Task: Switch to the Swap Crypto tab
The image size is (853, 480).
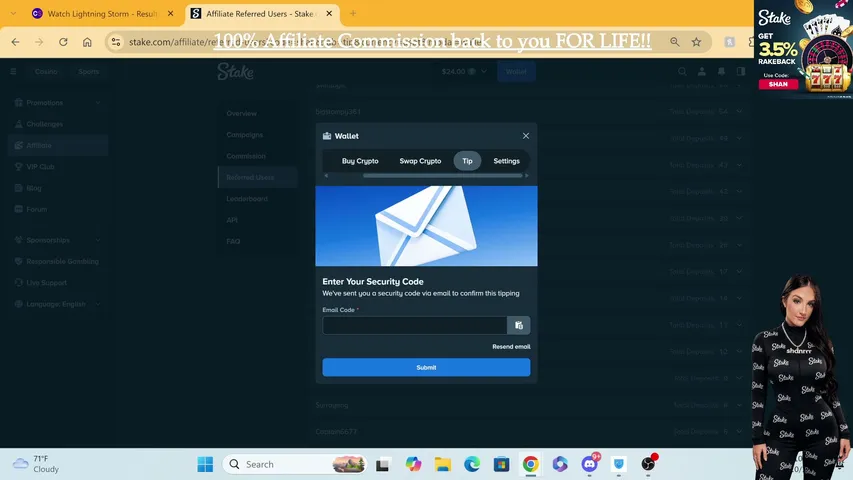Action: pos(420,161)
